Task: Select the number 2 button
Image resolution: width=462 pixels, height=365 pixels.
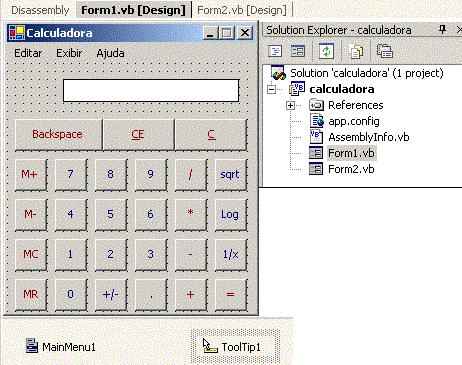Action: click(x=111, y=255)
